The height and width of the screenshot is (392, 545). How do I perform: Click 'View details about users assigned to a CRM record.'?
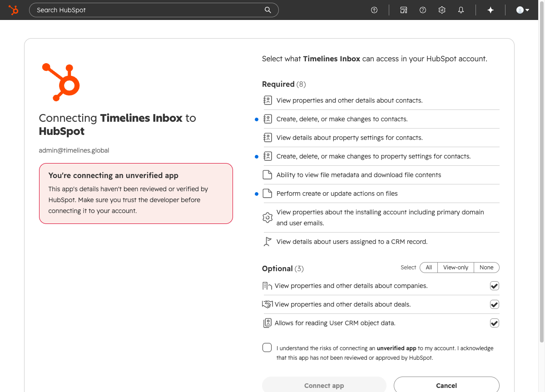(352, 242)
